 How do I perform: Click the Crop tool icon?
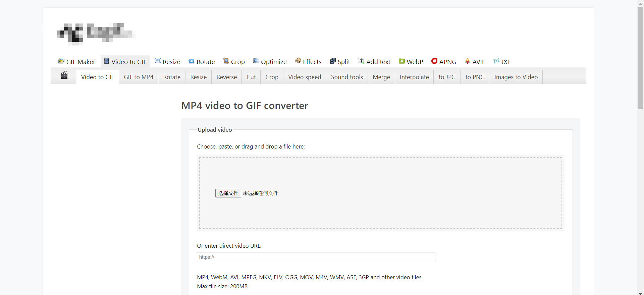[x=226, y=61]
